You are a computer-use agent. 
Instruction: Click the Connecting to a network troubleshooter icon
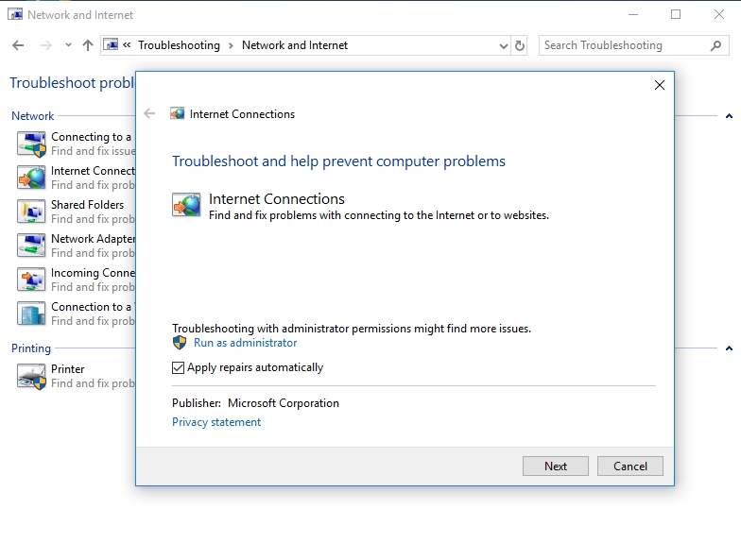31,144
